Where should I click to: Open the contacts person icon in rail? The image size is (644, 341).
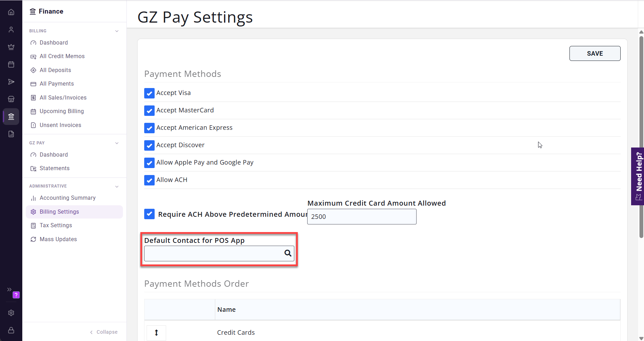point(11,30)
